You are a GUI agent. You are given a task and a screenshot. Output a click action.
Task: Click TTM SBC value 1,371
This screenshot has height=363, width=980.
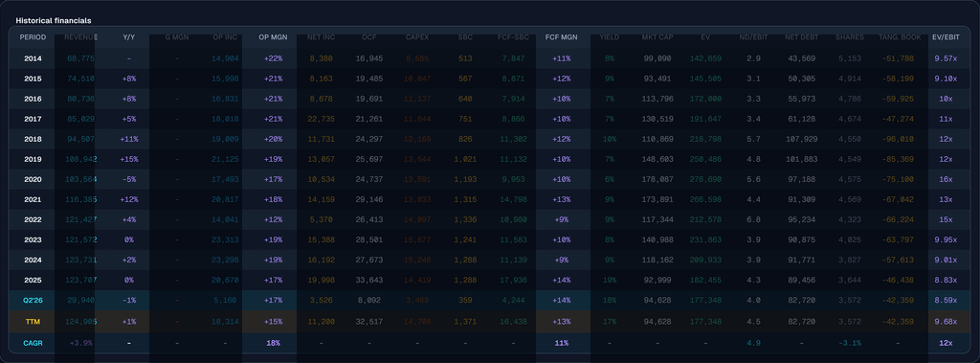465,321
